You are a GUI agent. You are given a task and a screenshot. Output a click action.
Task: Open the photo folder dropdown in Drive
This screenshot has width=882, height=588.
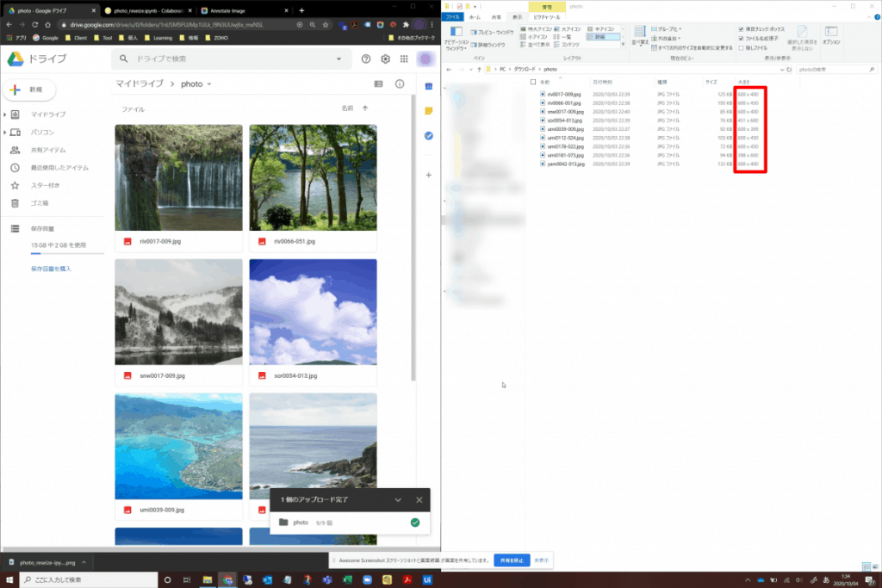click(x=209, y=84)
